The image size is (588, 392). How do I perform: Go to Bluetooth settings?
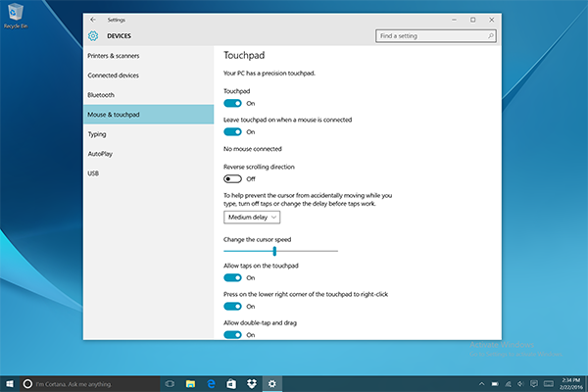tap(149, 95)
